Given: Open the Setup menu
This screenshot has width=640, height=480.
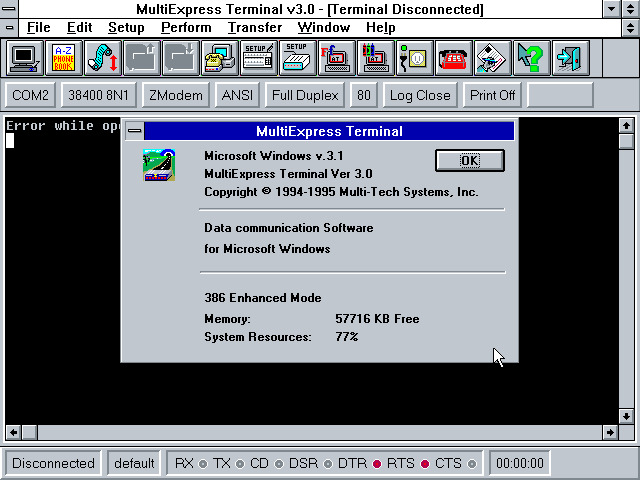Looking at the screenshot, I should click(x=126, y=27).
